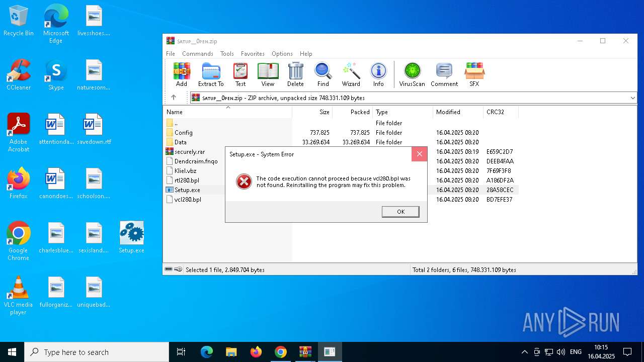Select attentionda... Word document on desktop
This screenshot has height=362, width=644.
tap(56, 129)
